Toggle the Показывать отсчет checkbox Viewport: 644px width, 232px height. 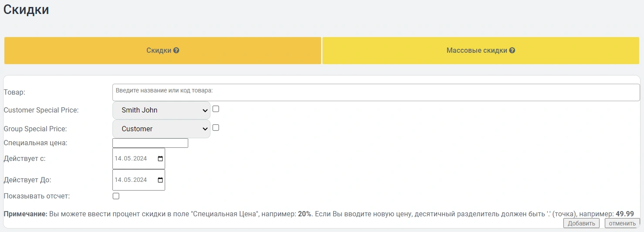pyautogui.click(x=116, y=196)
